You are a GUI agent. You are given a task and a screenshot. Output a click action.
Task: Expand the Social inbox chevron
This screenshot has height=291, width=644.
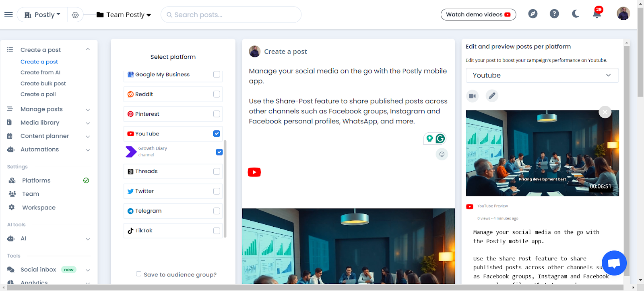[88, 270]
